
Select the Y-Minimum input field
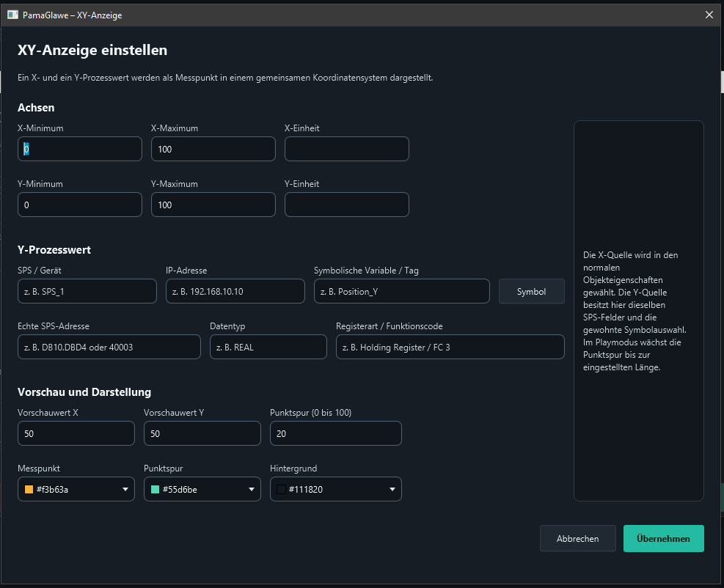[x=80, y=205]
